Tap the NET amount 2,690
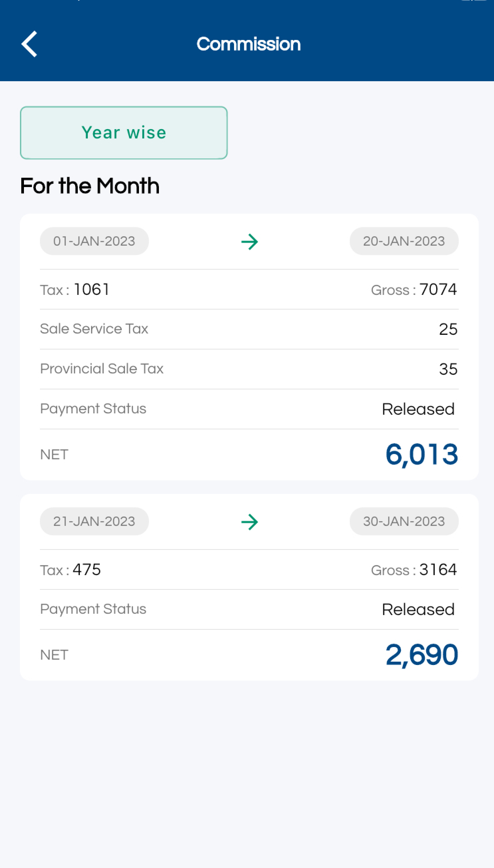Image resolution: width=494 pixels, height=868 pixels. click(x=422, y=654)
